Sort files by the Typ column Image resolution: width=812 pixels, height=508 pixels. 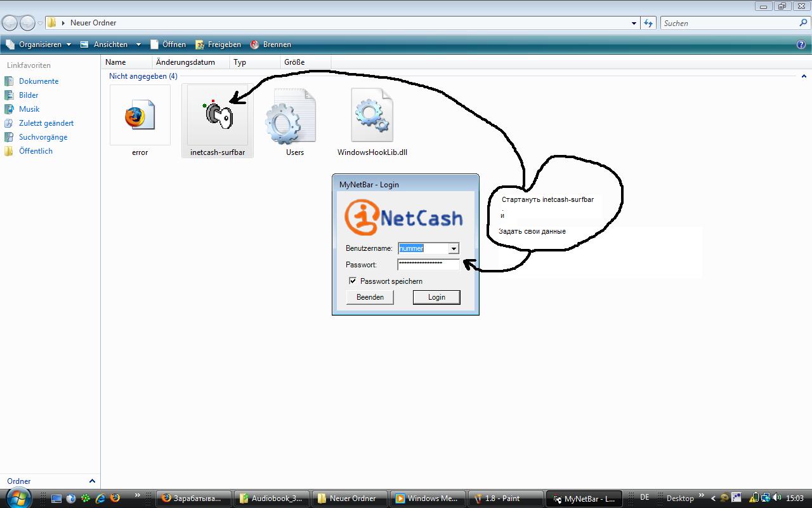(255, 62)
